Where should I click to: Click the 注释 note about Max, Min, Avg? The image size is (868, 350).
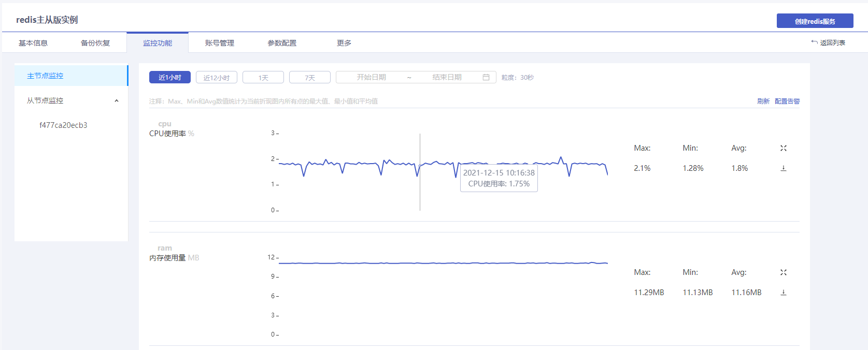pos(263,101)
